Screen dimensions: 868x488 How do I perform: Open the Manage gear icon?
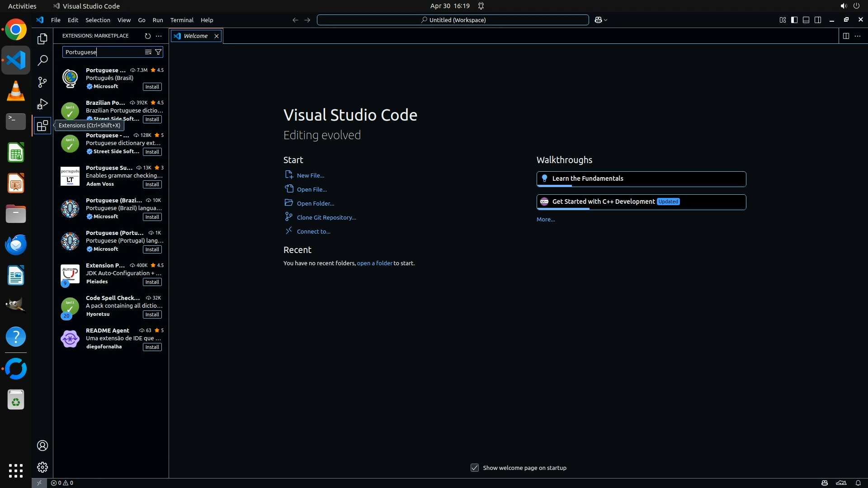42,467
